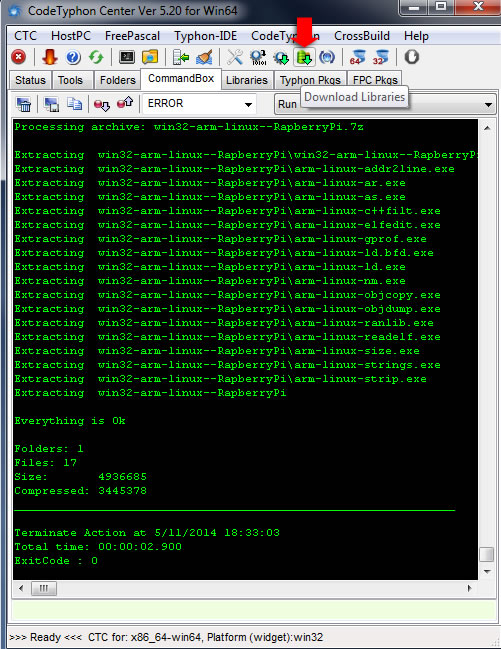Screen dimensions: 501x649
Task: Open the Help menu
Action: tap(416, 36)
